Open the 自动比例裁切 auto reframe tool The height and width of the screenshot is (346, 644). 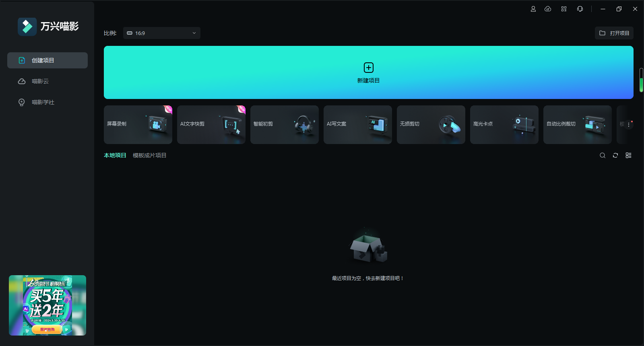(578, 125)
